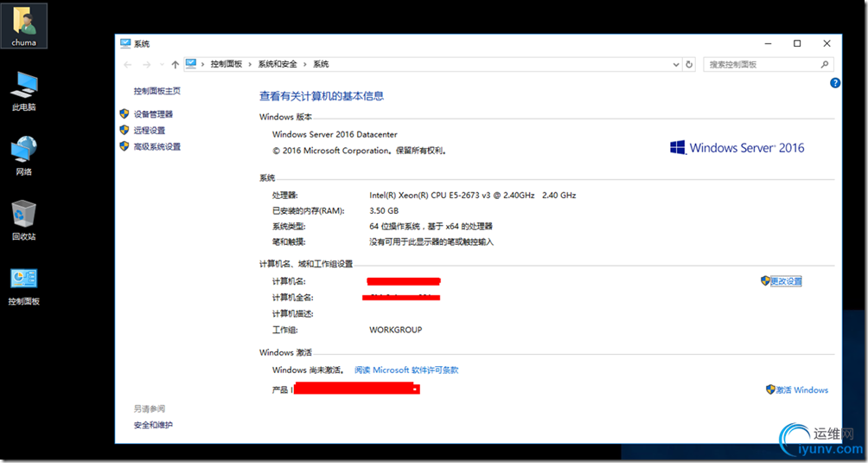This screenshot has height=463, width=868.
Task: Click shield icon beside 远程设置
Action: 124,130
